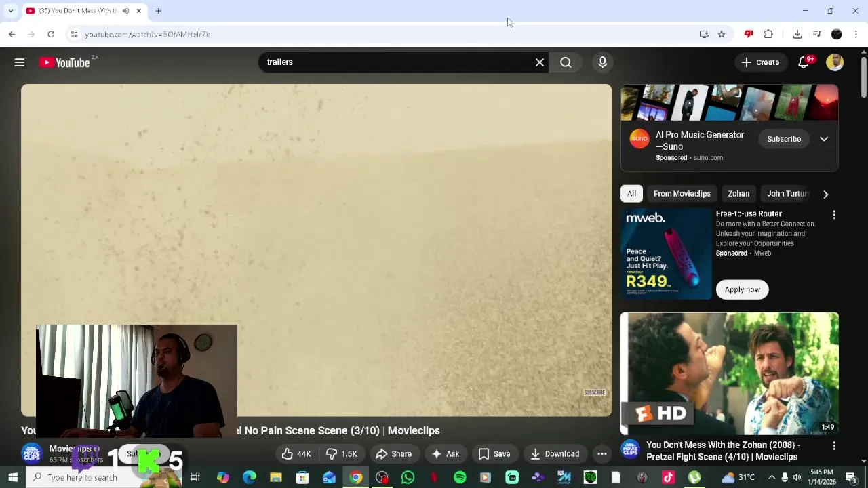Download the video
868x488 pixels.
[x=555, y=454]
